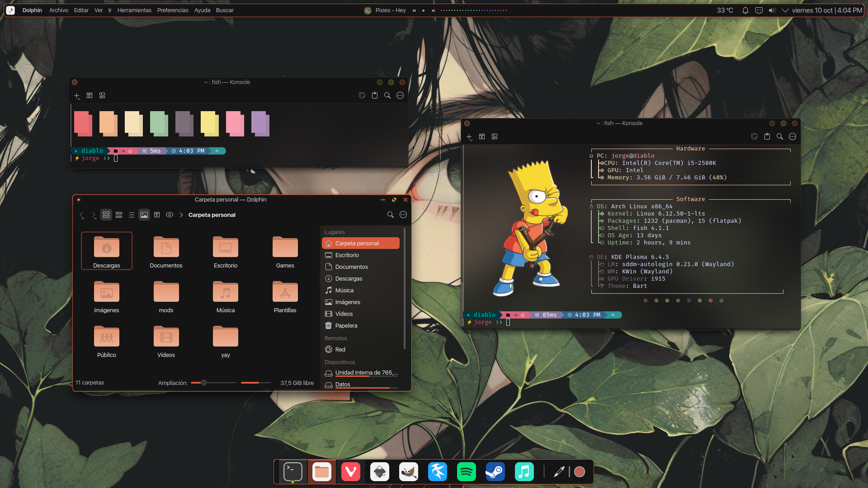Open Papelera in the places sidebar
This screenshot has width=868, height=488.
(361, 325)
